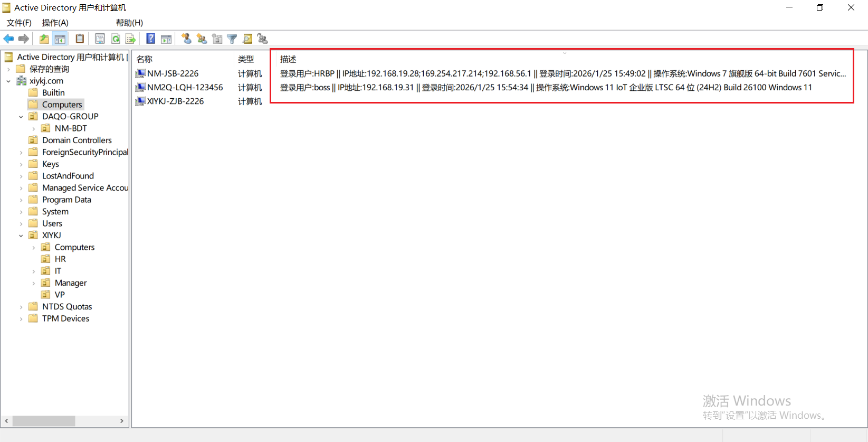
Task: Open the 帮助(H) menu
Action: point(129,23)
